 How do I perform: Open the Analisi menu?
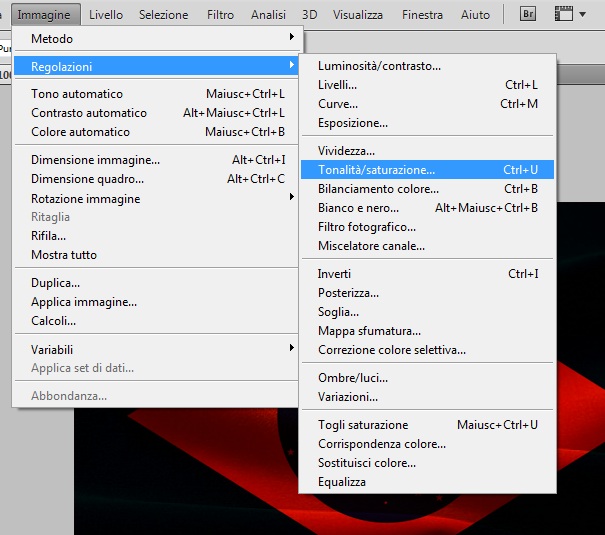click(x=269, y=15)
